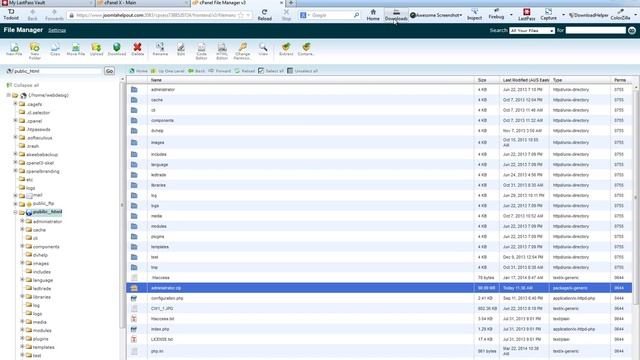This screenshot has height=360, width=640.
Task: Select the templates folder row
Action: (379, 247)
